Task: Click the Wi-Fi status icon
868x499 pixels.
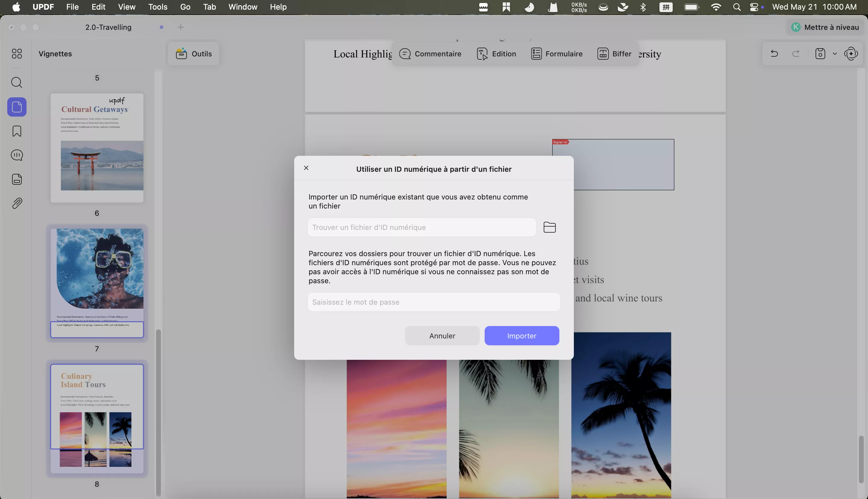Action: [716, 7]
